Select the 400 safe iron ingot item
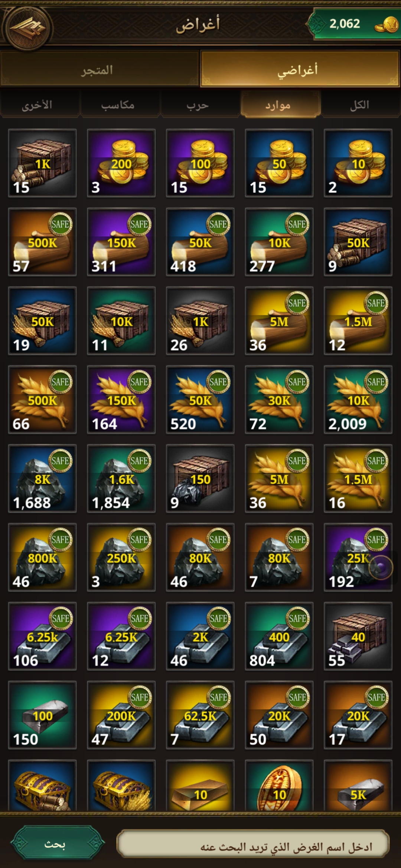 point(279,636)
